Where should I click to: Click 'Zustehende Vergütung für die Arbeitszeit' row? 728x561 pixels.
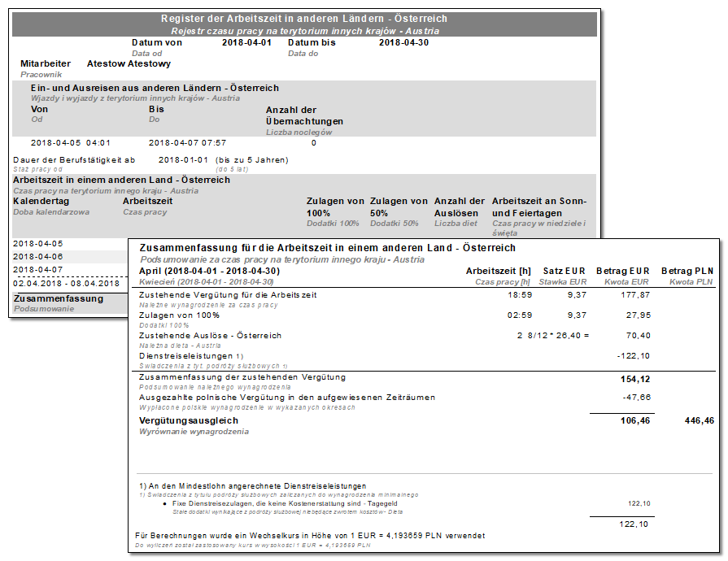click(228, 294)
